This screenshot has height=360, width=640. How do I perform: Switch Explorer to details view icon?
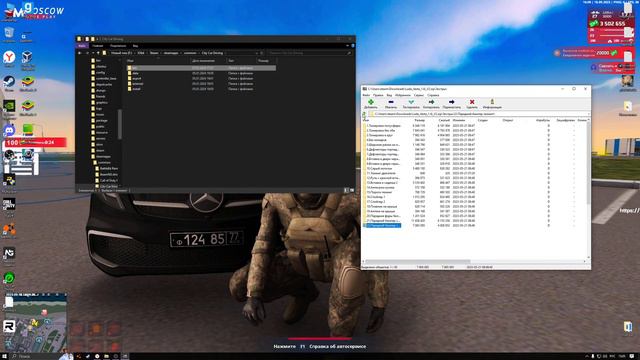347,190
